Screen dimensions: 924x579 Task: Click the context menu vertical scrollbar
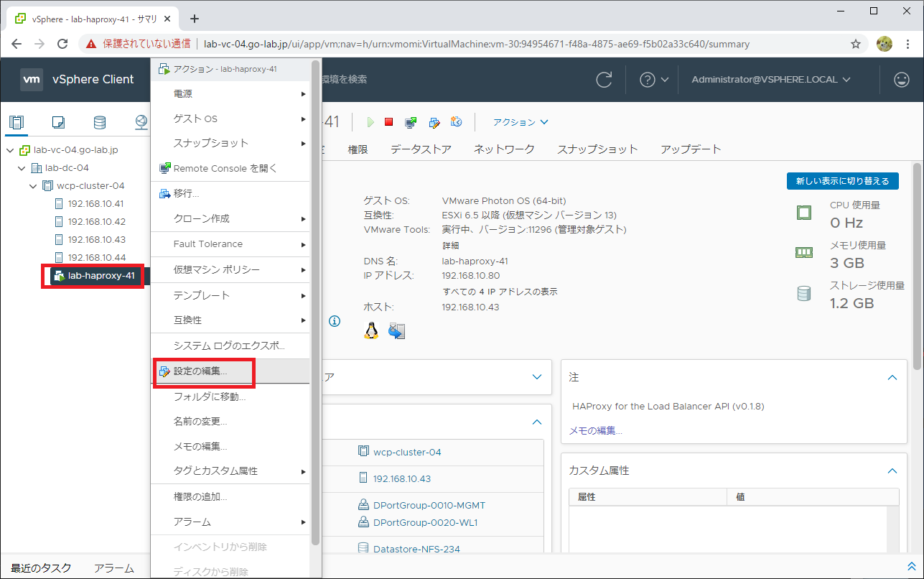(x=316, y=304)
